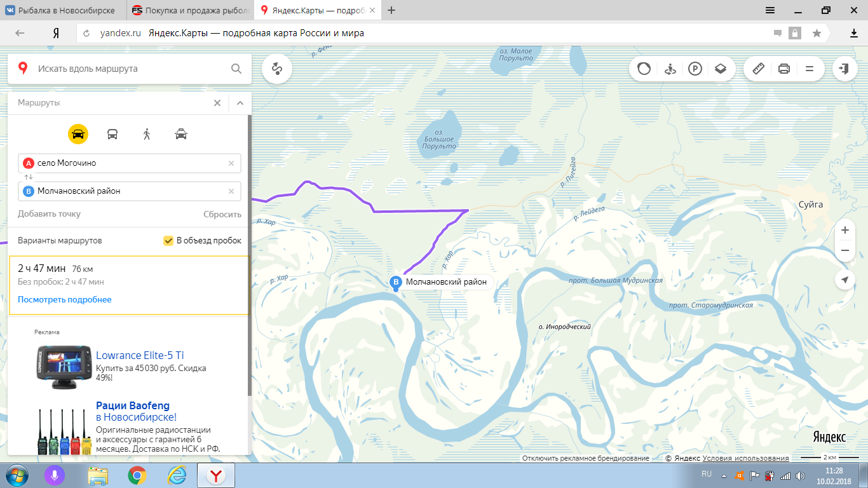This screenshot has height=488, width=868.
Task: Click the lock protect icon in the address bar
Action: pyautogui.click(x=795, y=33)
